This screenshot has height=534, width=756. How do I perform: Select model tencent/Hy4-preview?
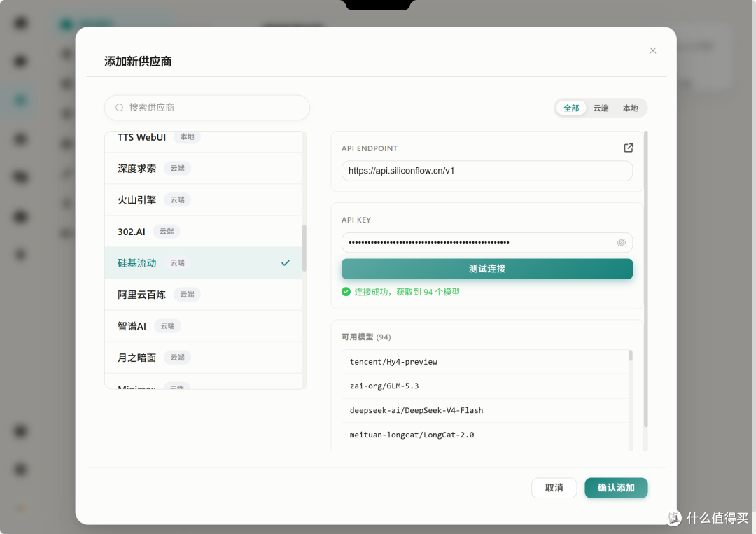click(485, 361)
